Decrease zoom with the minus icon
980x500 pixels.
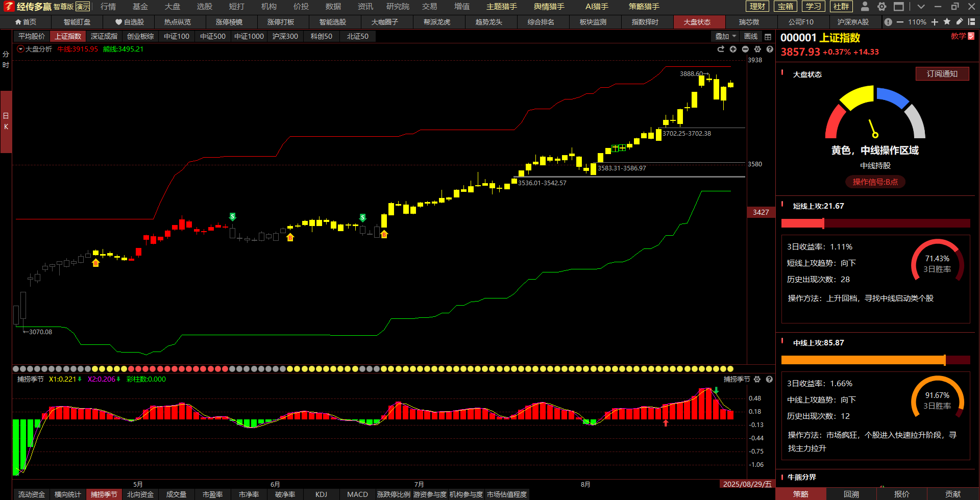pos(900,22)
